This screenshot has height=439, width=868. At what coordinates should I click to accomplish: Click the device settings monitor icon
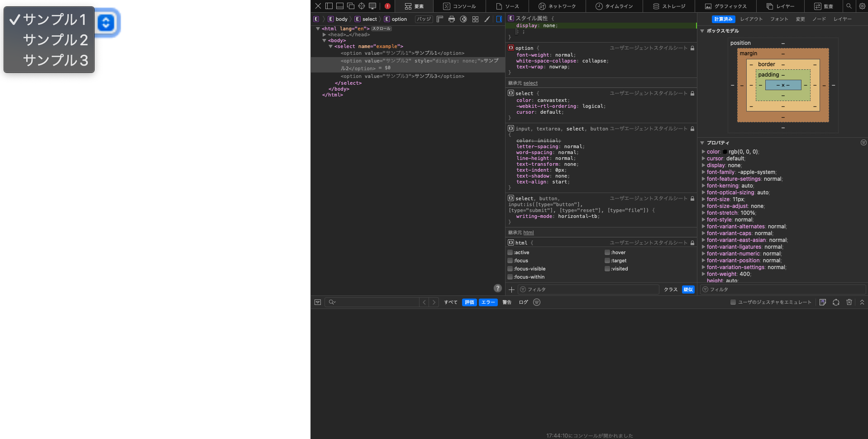point(372,6)
